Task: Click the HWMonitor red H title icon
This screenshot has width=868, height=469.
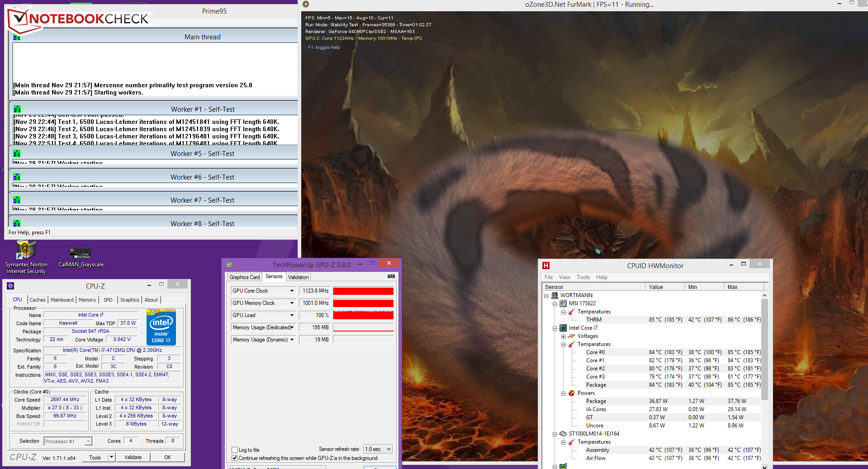Action: 546,265
